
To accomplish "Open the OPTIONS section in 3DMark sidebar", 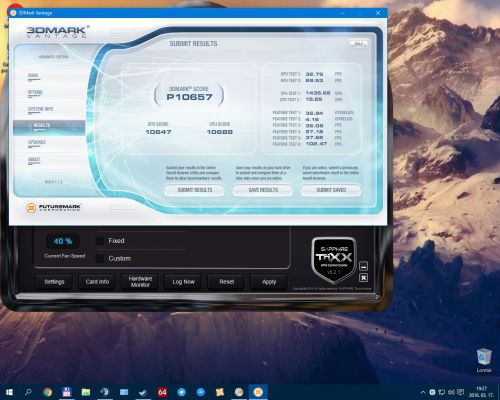I will click(35, 92).
